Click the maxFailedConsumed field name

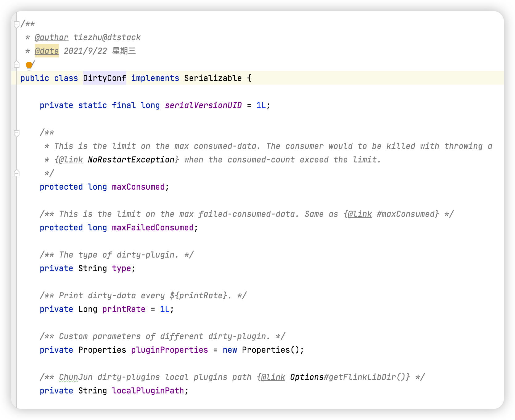coord(153,228)
